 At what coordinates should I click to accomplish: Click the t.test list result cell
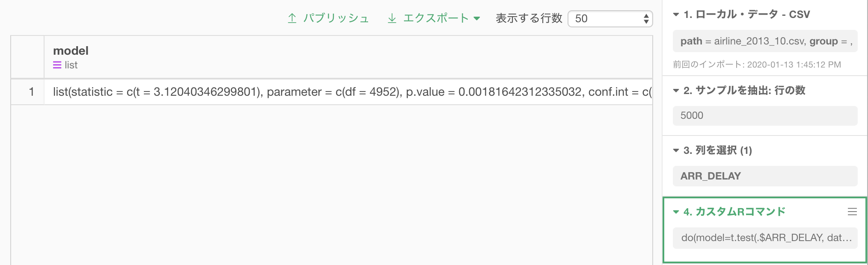(348, 92)
